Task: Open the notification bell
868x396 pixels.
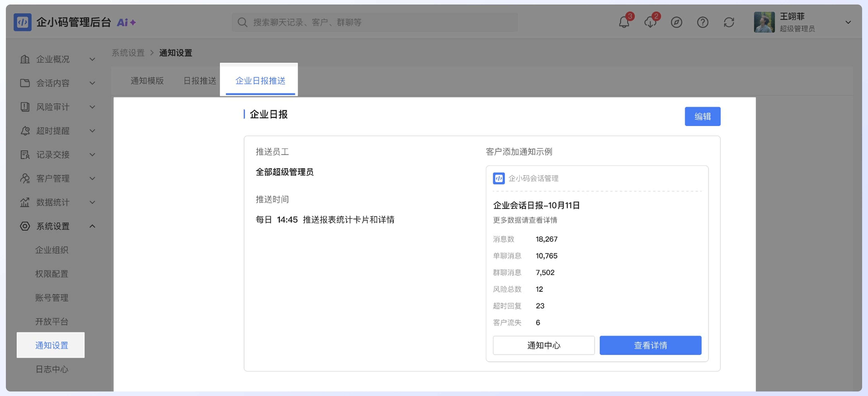Action: pyautogui.click(x=624, y=23)
